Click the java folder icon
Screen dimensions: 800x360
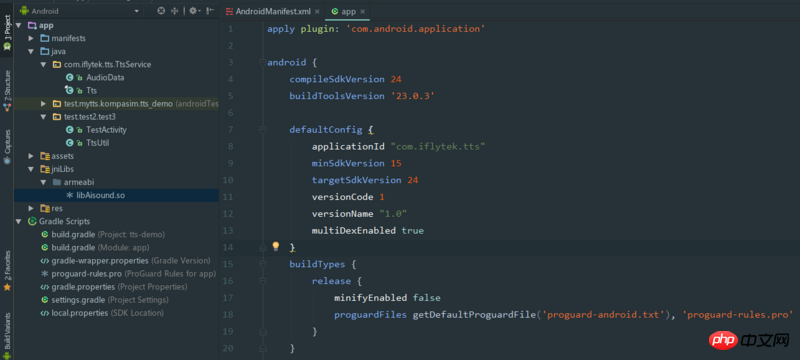click(x=44, y=52)
